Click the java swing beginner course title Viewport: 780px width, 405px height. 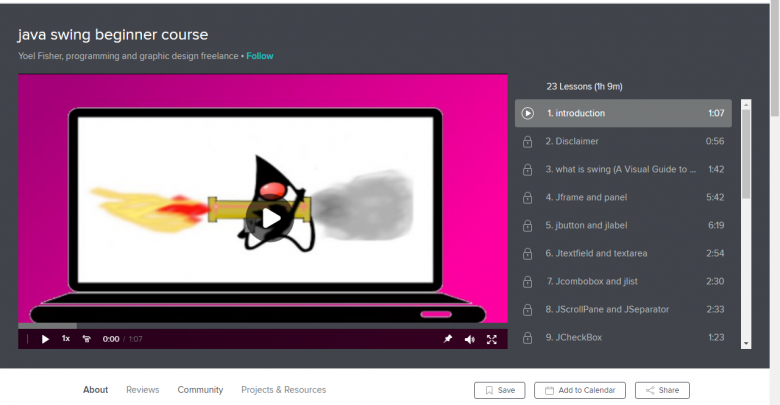point(113,35)
